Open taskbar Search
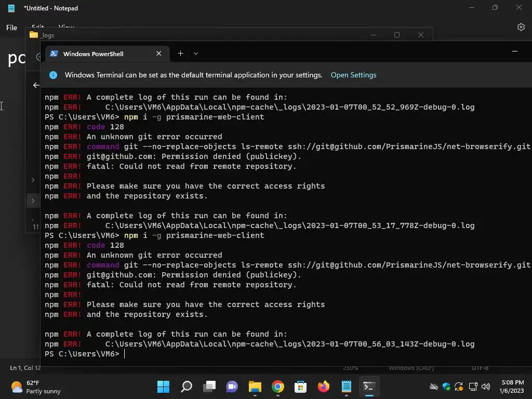The image size is (532, 399). [x=187, y=387]
